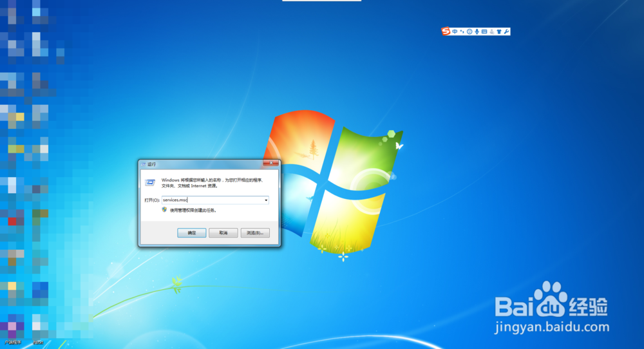Image resolution: width=644 pixels, height=349 pixels.
Task: Open the Run command history dropdown arrow
Action: pyautogui.click(x=266, y=200)
